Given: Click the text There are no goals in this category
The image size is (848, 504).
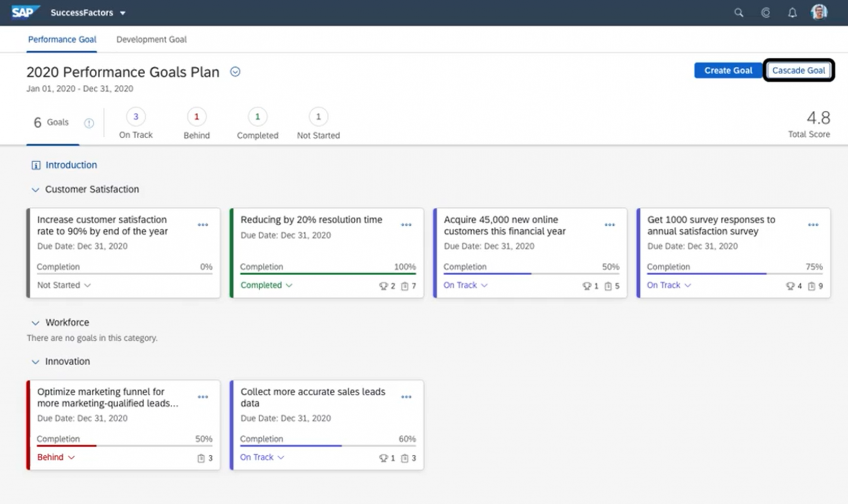Looking at the screenshot, I should click(x=92, y=338).
